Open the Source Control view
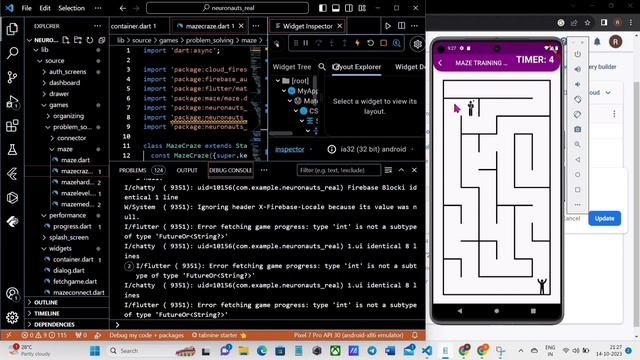The height and width of the screenshot is (360, 640). [x=12, y=77]
